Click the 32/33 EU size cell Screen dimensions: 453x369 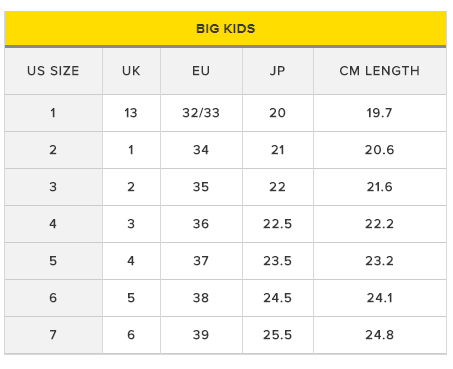[201, 113]
